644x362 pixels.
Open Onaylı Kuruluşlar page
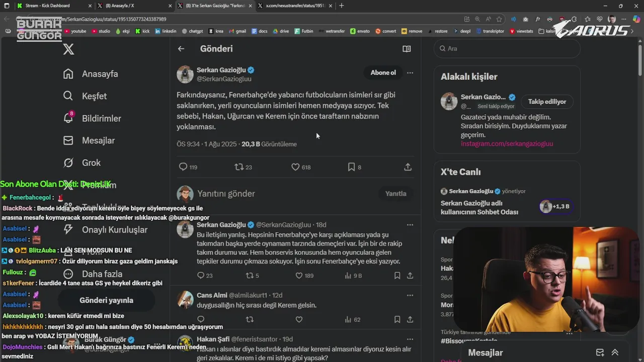coord(105,230)
